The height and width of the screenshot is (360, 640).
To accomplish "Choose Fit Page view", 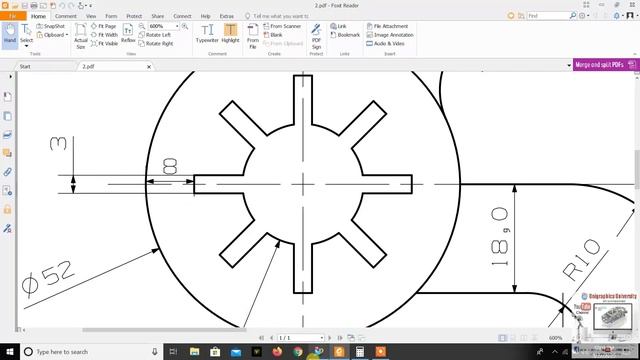I will pyautogui.click(x=104, y=26).
